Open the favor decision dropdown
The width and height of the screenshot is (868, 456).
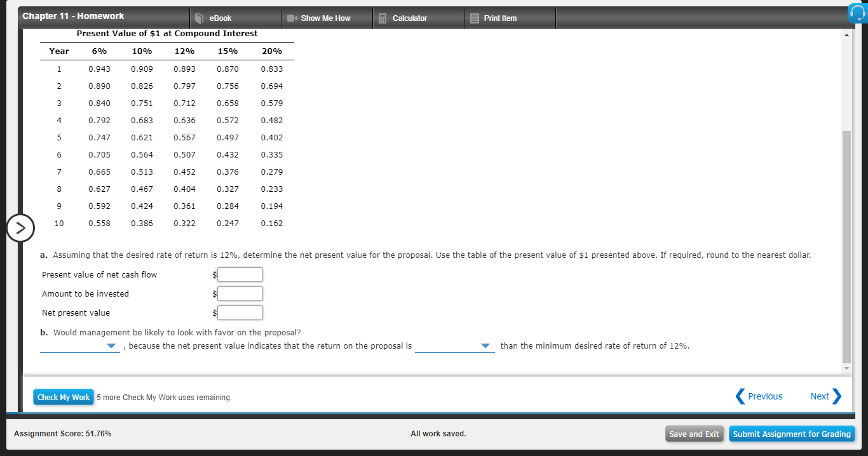[79, 346]
